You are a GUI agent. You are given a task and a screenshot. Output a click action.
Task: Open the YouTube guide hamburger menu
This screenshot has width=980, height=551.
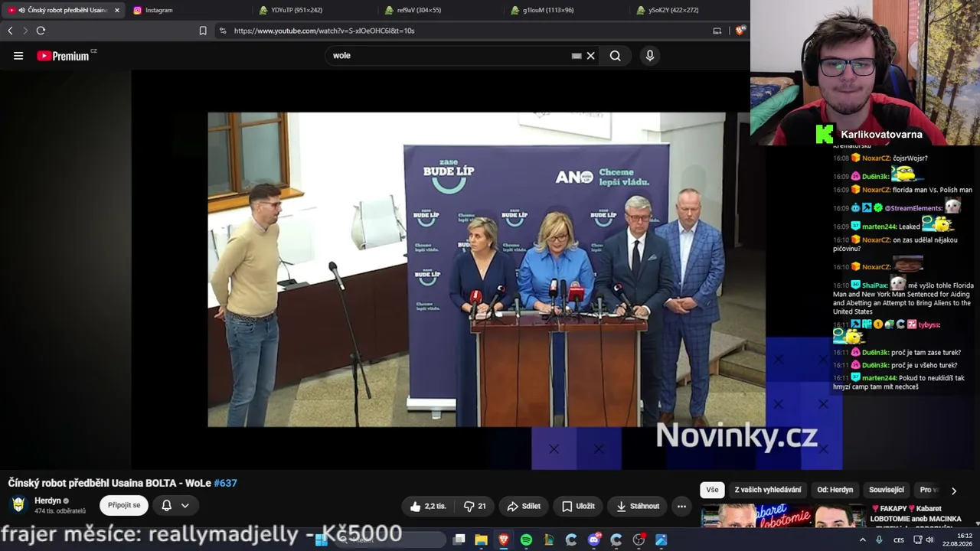pos(18,56)
